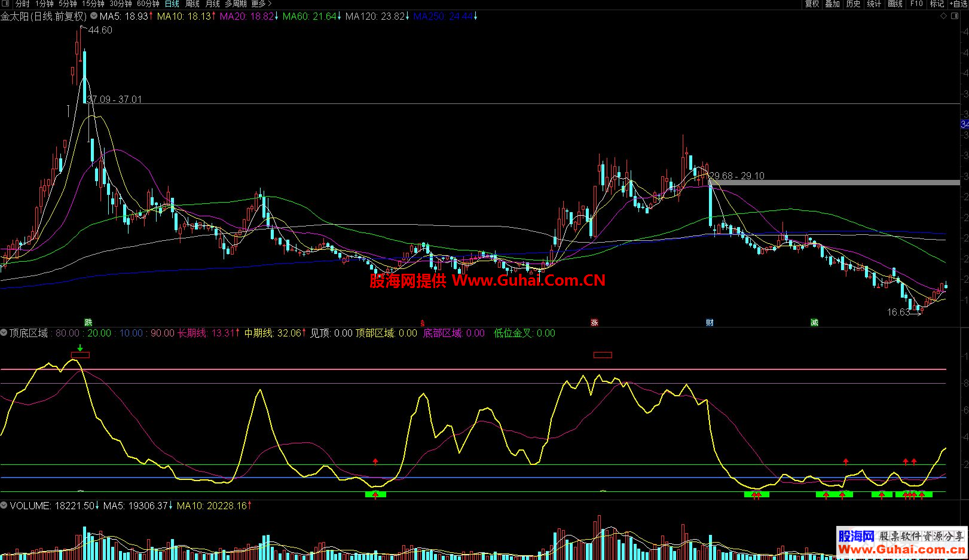Click the red $ marker on the timeline
Viewport: 969px width, 560px height.
point(423,323)
